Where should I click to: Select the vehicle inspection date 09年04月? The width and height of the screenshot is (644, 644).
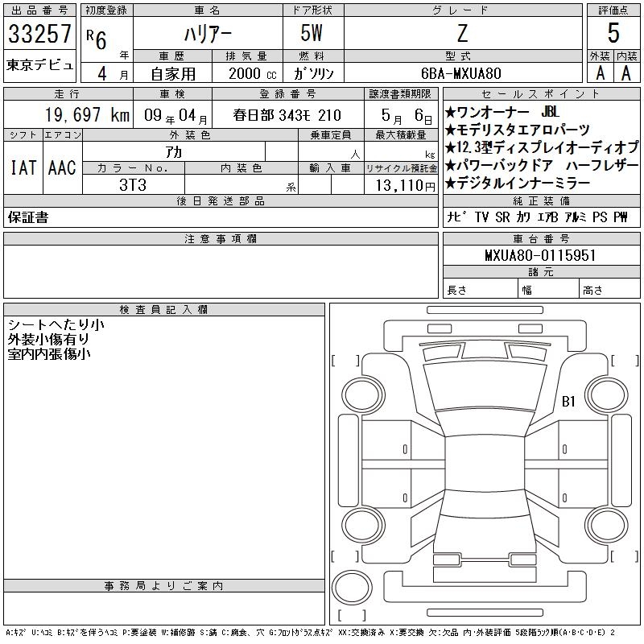coord(175,115)
